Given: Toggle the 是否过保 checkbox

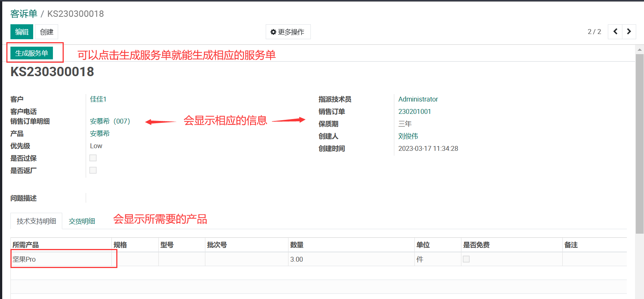Looking at the screenshot, I should click(x=93, y=158).
